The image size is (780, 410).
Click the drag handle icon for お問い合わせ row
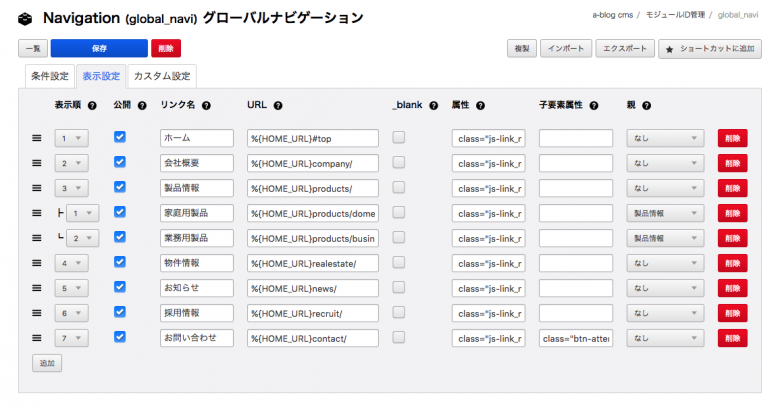pyautogui.click(x=36, y=338)
